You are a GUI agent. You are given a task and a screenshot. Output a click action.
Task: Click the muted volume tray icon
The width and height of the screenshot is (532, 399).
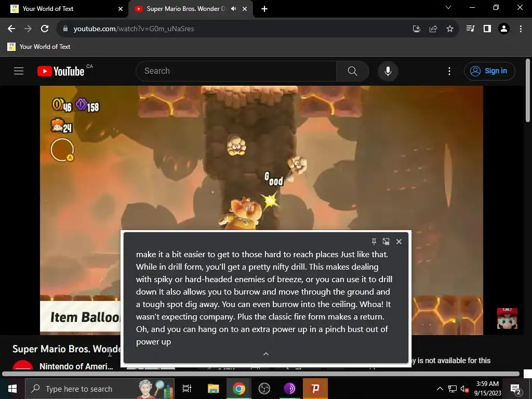(x=464, y=389)
